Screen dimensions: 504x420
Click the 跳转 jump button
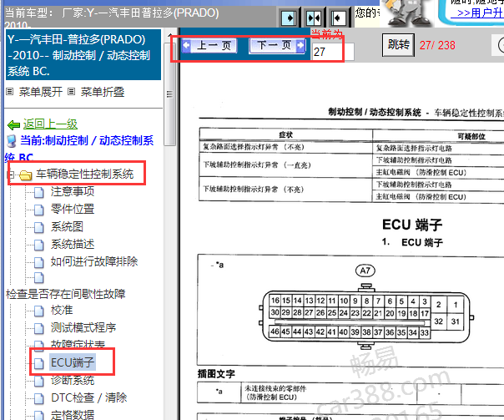398,45
